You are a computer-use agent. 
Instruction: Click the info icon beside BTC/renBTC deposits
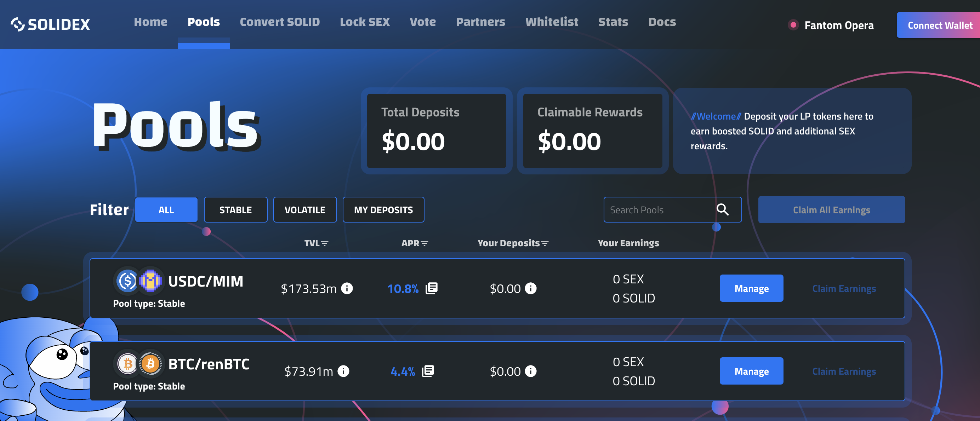point(531,371)
